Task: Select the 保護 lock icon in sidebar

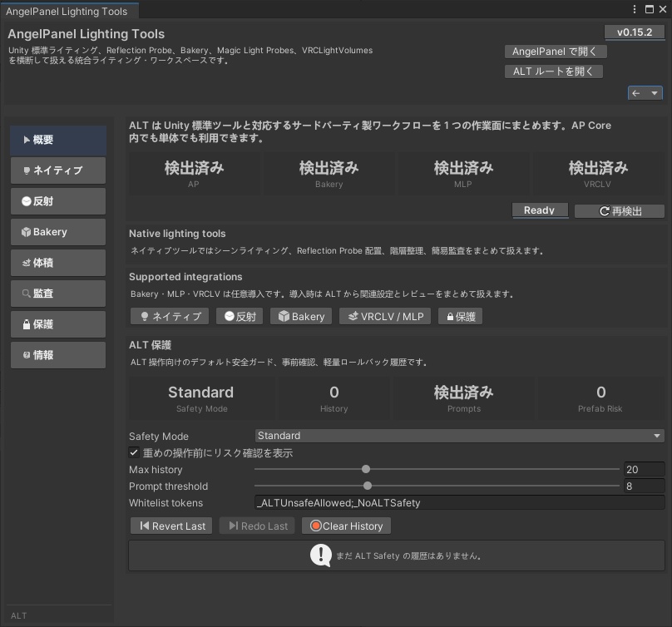Action: 57,323
